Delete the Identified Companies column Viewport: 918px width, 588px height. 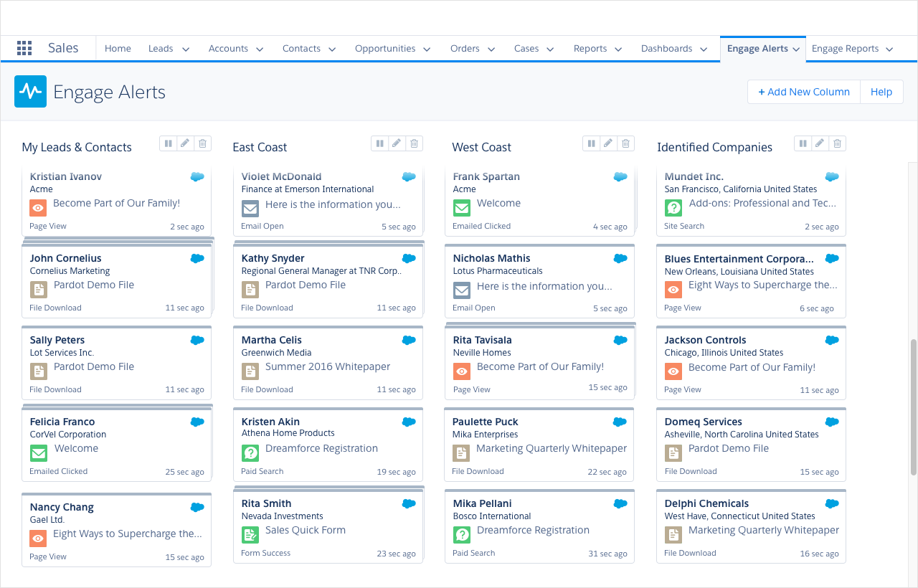pos(838,143)
